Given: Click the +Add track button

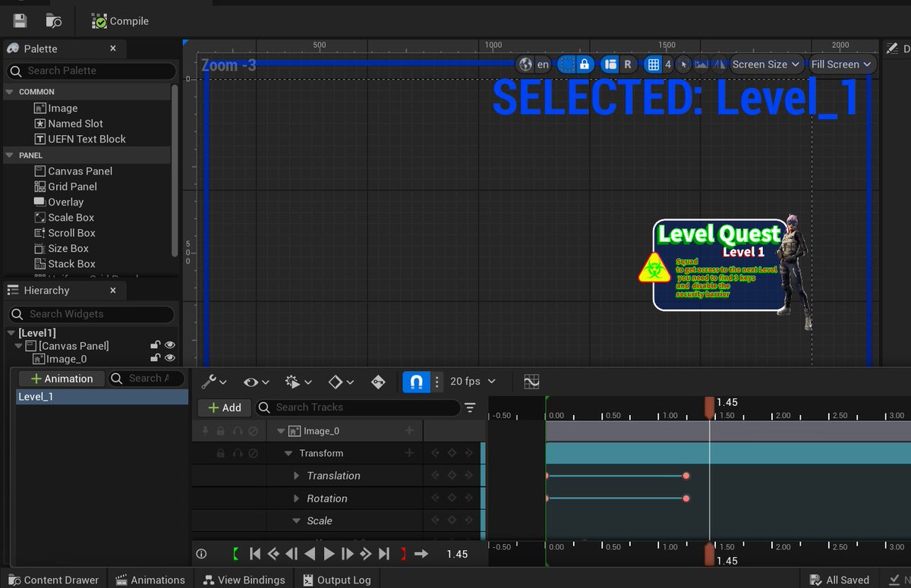Looking at the screenshot, I should pos(224,407).
